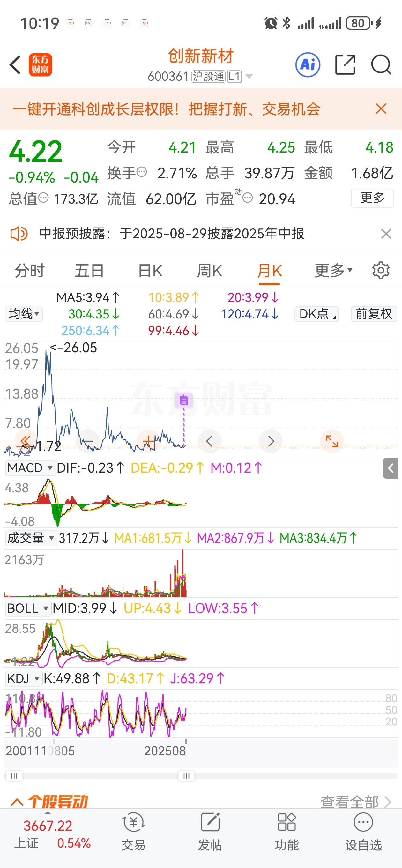This screenshot has width=402, height=868.
Task: Close the 科创成长层 promotion banner
Action: point(381,109)
